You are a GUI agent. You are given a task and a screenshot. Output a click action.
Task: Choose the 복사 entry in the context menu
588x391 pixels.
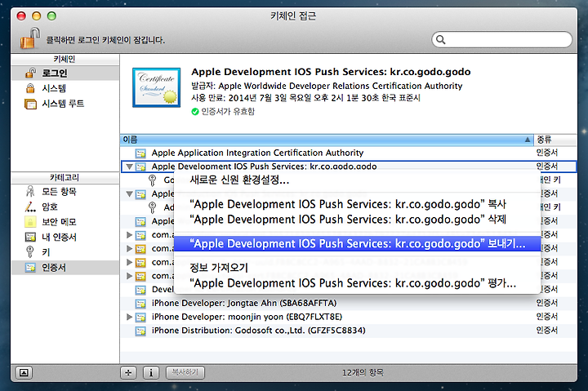(x=358, y=204)
